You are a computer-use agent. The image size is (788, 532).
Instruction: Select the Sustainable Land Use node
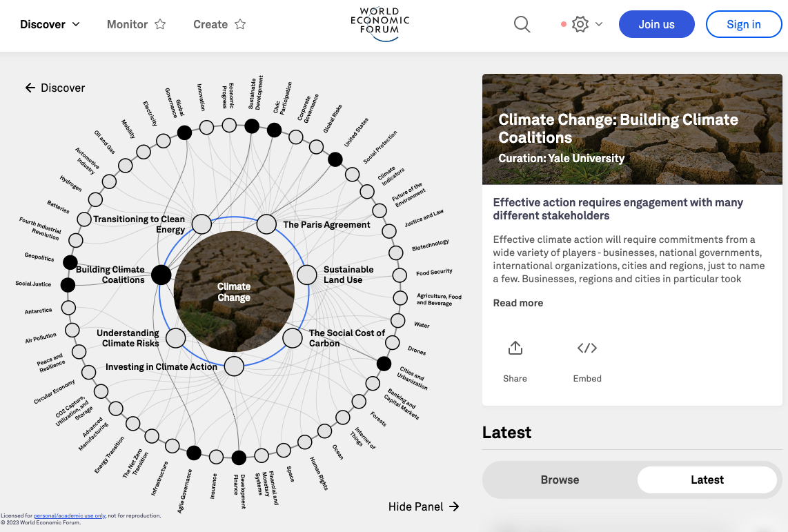pyautogui.click(x=306, y=275)
